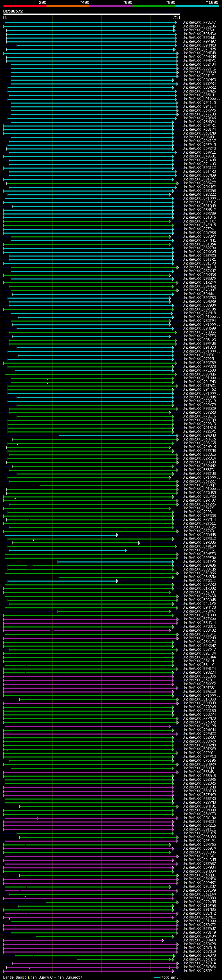Select hit label UniRef100_C0PST3
Image resolution: width=222 pixels, height=980 pixels.
pyautogui.click(x=199, y=148)
